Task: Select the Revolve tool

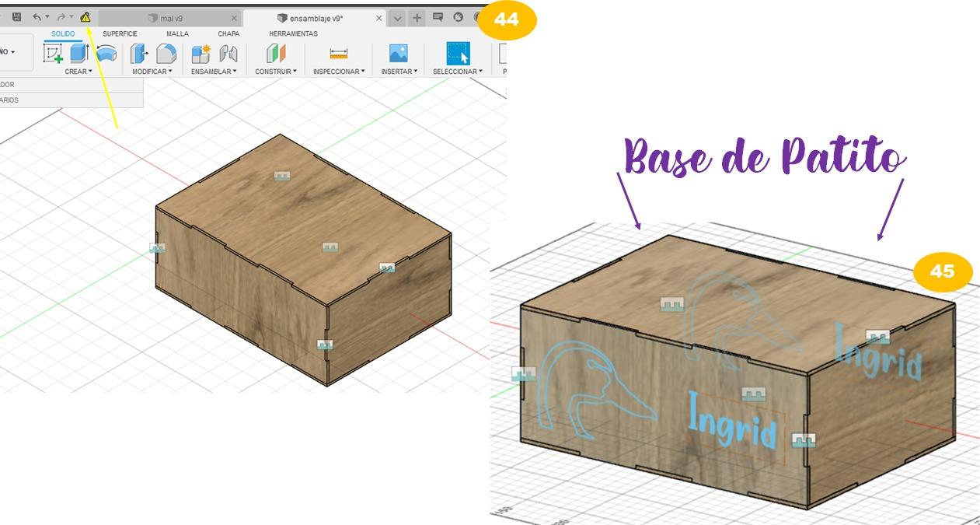Action: pyautogui.click(x=106, y=54)
